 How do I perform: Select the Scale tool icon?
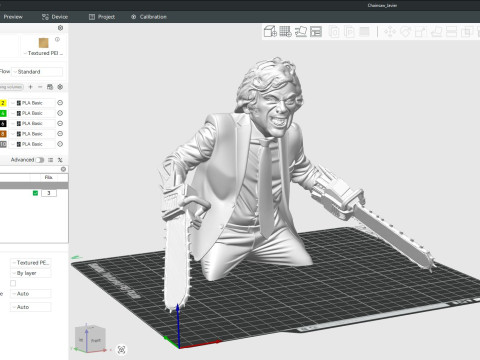[421, 32]
